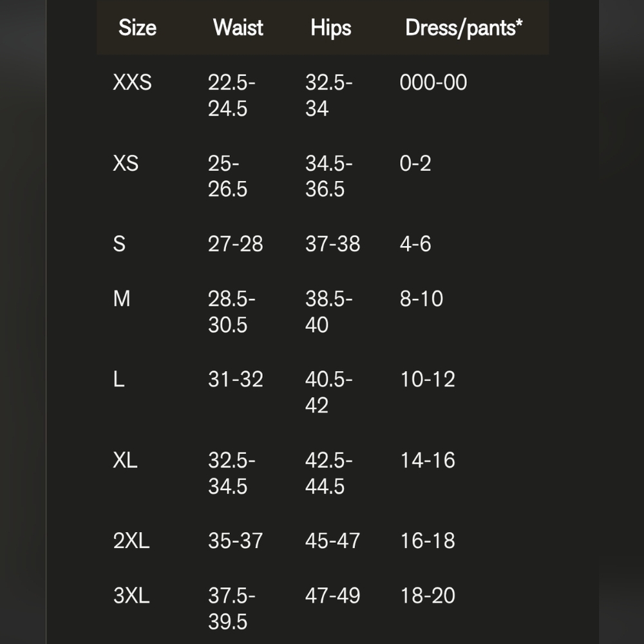Click the 37-38 hips measurement

[x=332, y=244]
